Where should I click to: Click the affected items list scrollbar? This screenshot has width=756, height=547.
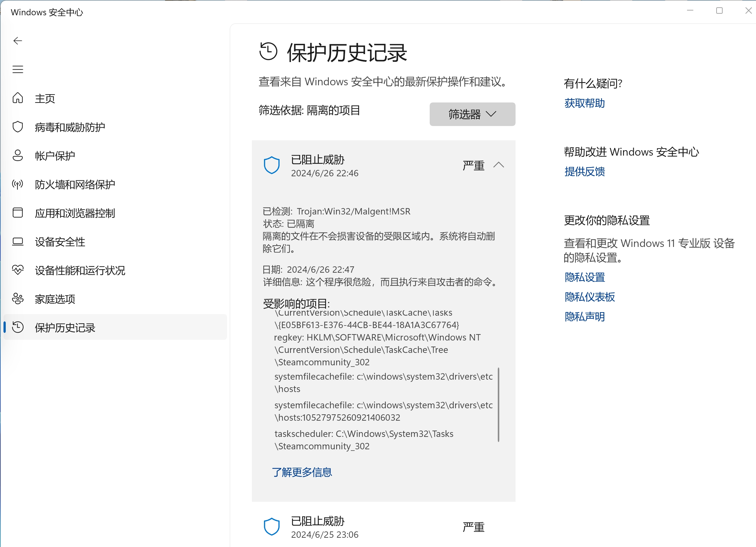[499, 404]
